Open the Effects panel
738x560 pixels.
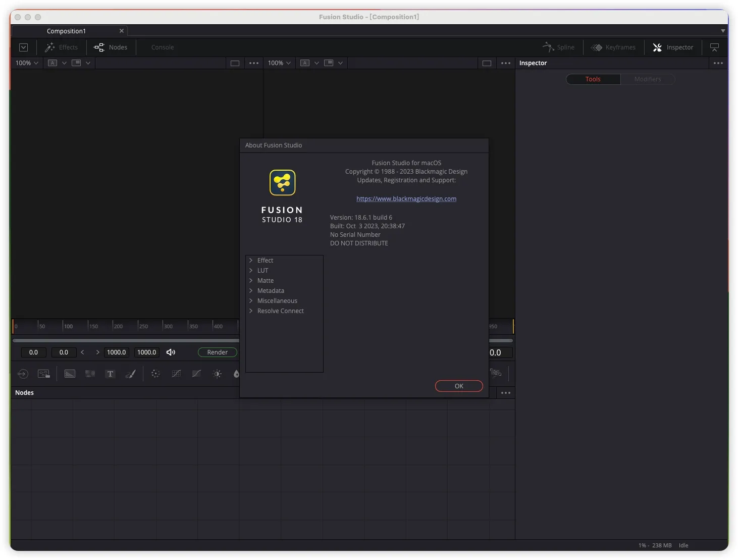(x=62, y=47)
